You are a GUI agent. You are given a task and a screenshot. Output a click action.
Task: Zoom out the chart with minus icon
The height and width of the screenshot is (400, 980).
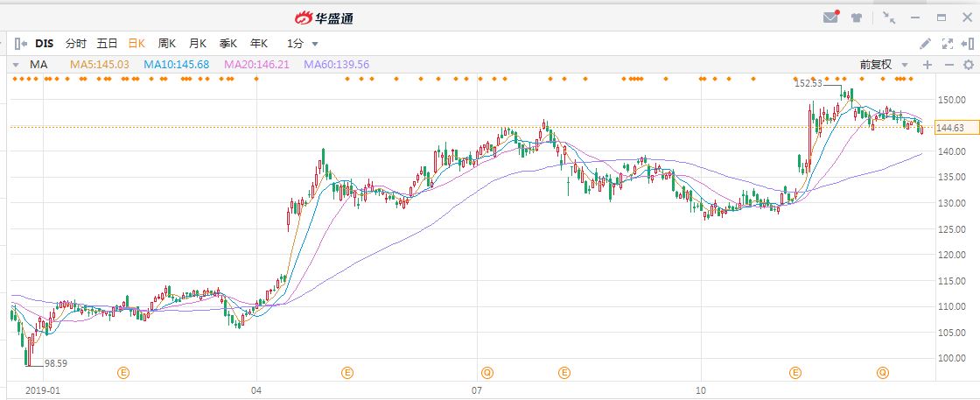(x=948, y=65)
